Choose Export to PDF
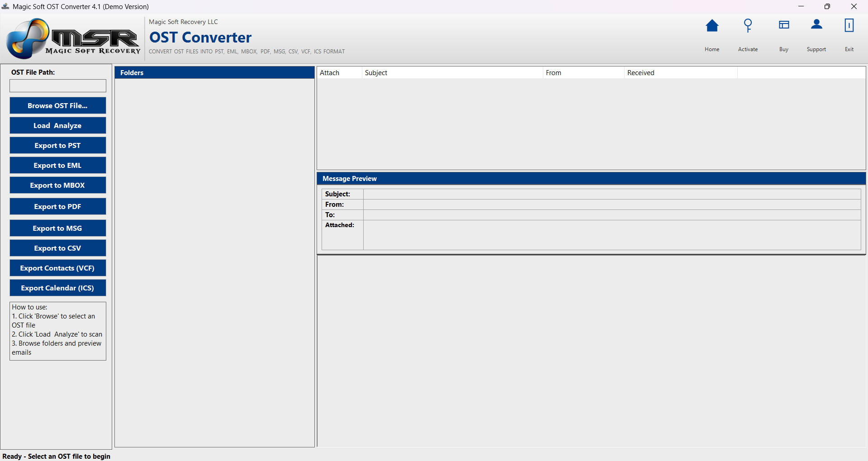868x461 pixels. (x=58, y=206)
